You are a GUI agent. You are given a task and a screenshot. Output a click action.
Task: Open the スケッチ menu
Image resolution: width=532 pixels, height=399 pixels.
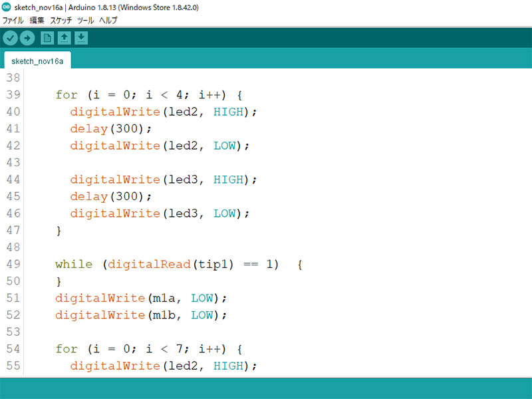tap(61, 21)
